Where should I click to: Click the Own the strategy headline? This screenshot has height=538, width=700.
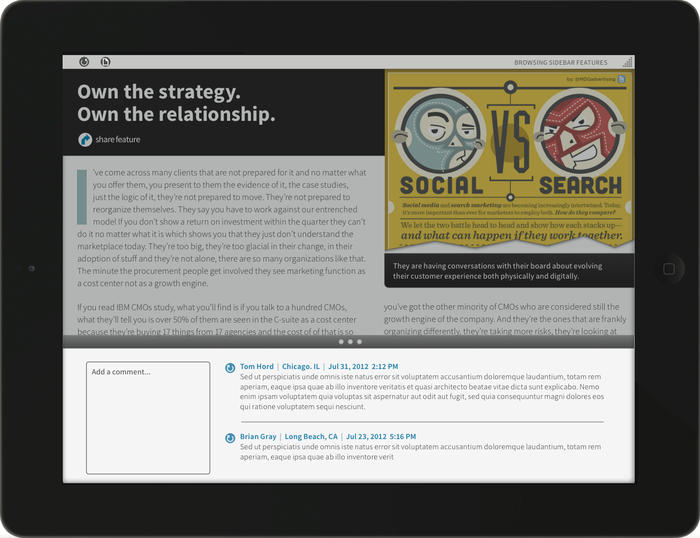176,103
